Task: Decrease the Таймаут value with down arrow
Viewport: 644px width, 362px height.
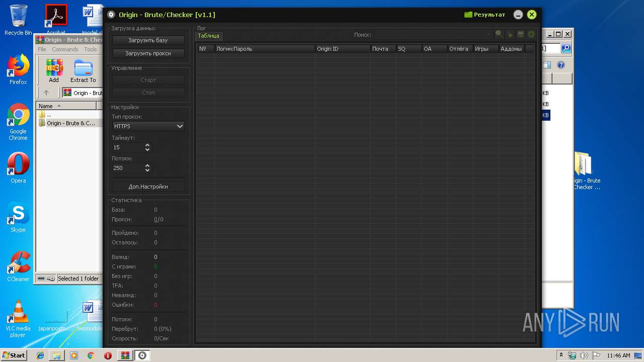Action: pyautogui.click(x=147, y=150)
